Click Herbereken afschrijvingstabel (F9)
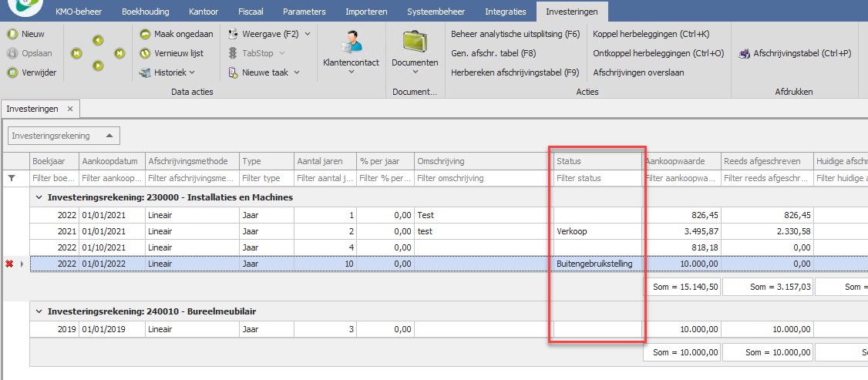Viewport: 868px width, 380px height. (x=514, y=72)
